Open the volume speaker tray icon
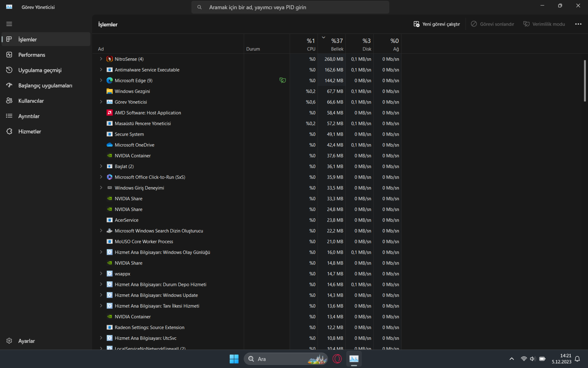This screenshot has height=368, width=588. (x=533, y=359)
